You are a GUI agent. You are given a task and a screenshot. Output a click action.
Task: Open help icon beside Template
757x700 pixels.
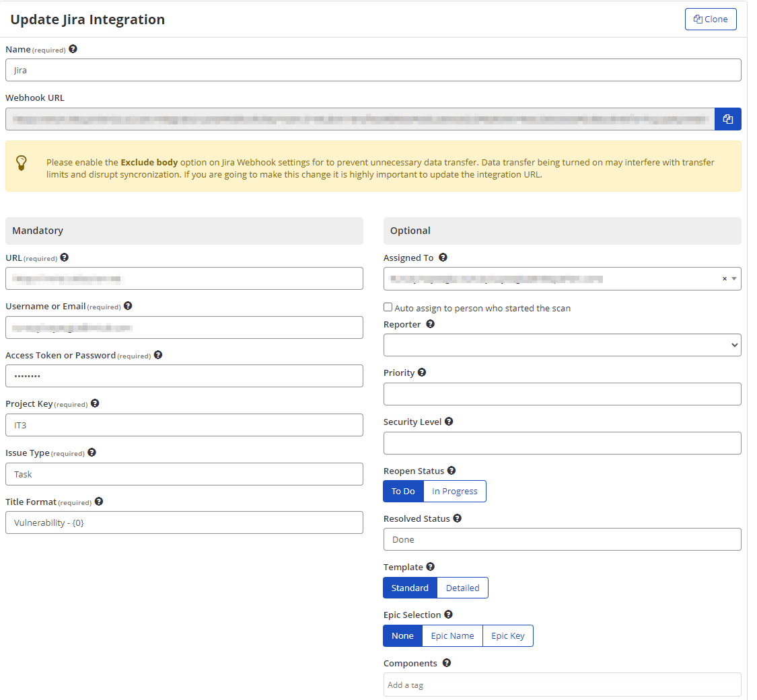tap(430, 566)
